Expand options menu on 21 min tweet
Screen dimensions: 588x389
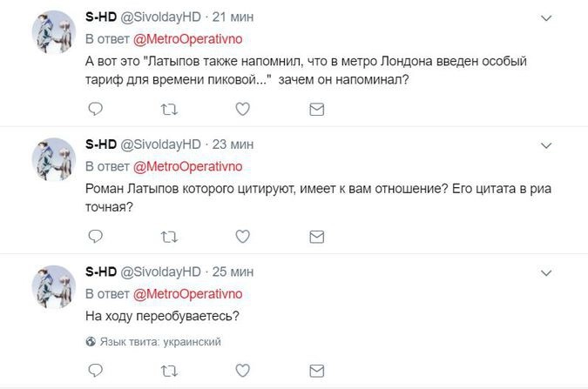545,17
